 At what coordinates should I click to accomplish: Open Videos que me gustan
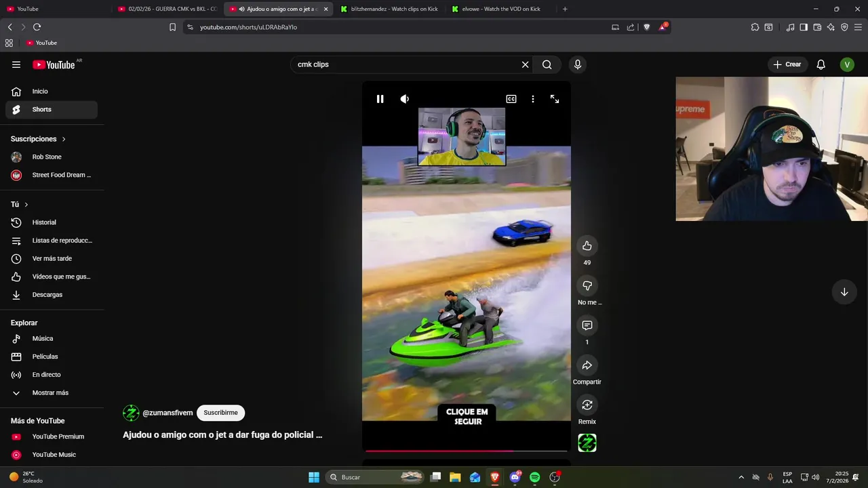(x=52, y=277)
